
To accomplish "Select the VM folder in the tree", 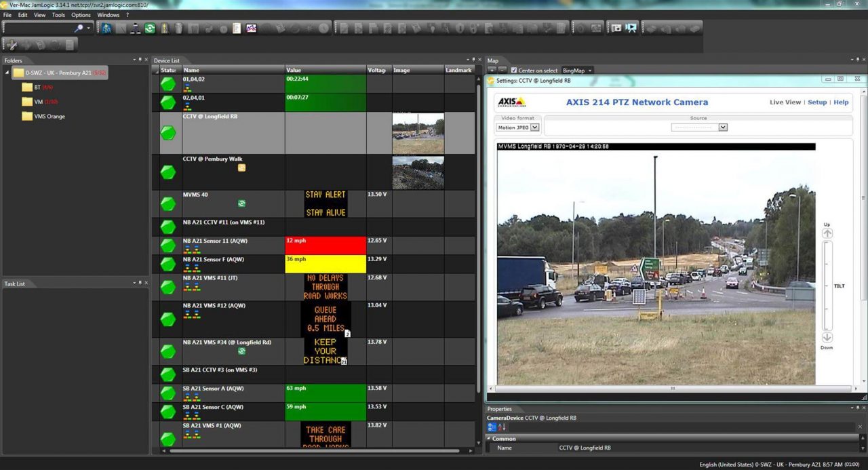I will [39, 102].
